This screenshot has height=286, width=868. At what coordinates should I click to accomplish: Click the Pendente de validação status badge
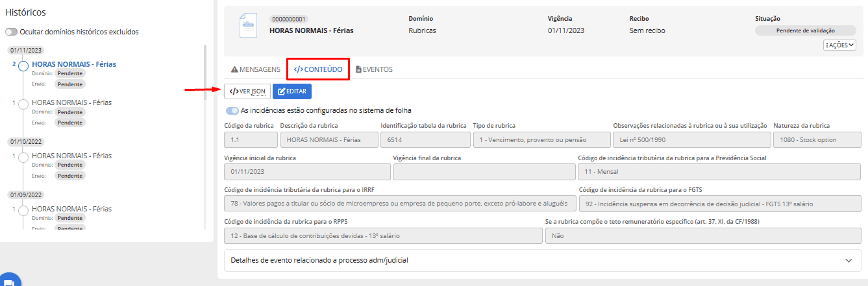pyautogui.click(x=806, y=30)
